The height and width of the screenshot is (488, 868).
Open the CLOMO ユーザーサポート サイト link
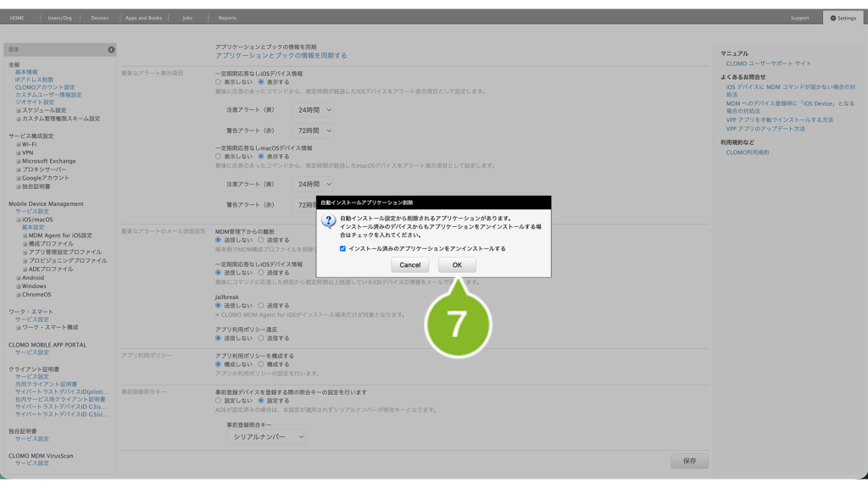(768, 64)
